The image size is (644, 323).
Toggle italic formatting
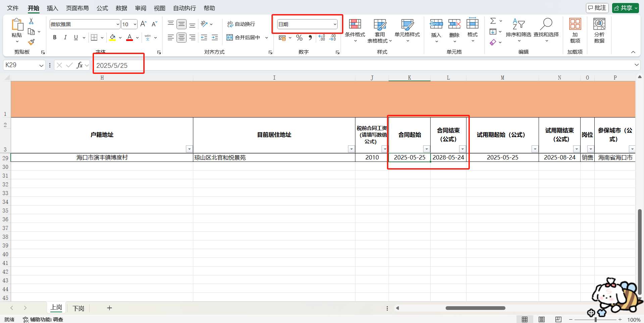click(65, 37)
